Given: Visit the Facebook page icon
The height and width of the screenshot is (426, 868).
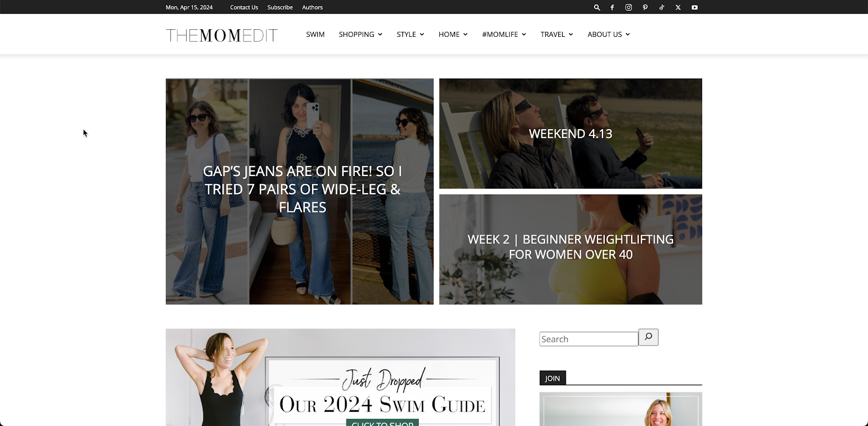Looking at the screenshot, I should [612, 8].
